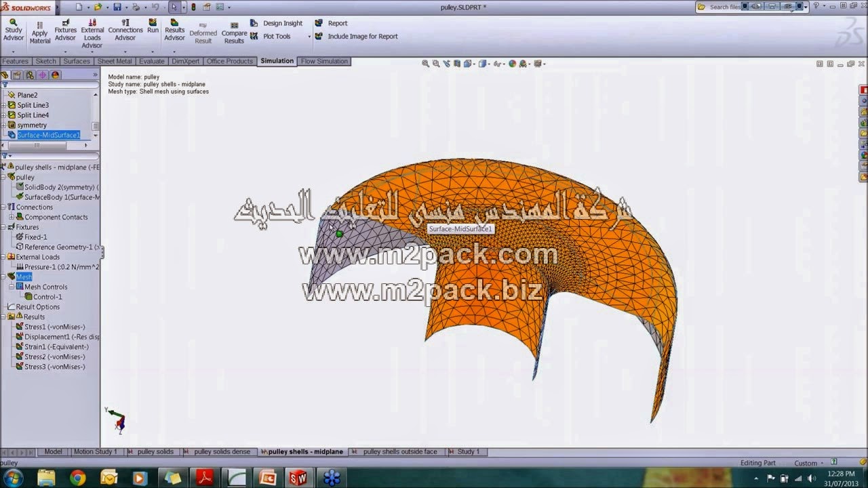This screenshot has width=868, height=488.
Task: Click Compare Results
Action: pyautogui.click(x=234, y=33)
